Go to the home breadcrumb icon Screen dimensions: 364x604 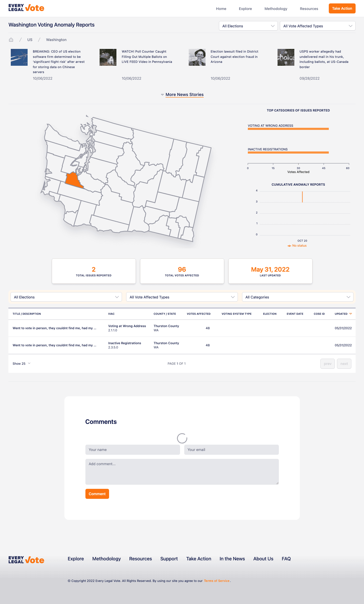pyautogui.click(x=11, y=40)
